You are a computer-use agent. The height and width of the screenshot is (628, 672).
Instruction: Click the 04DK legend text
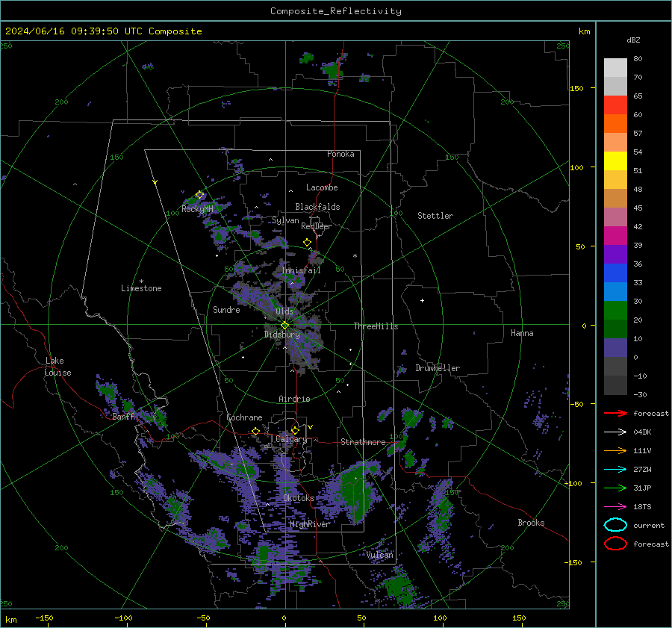click(642, 432)
